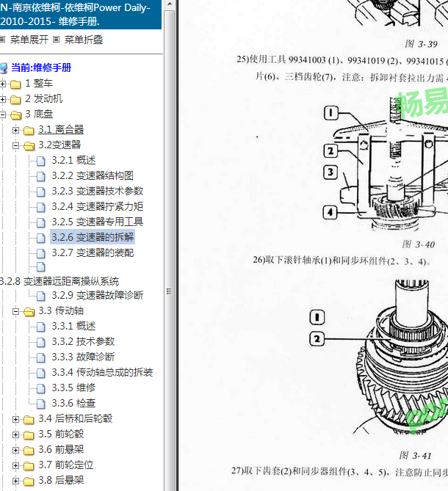448x491 pixels.
Task: Open 3.2.1 概述 under 变速器
Action: point(73,160)
